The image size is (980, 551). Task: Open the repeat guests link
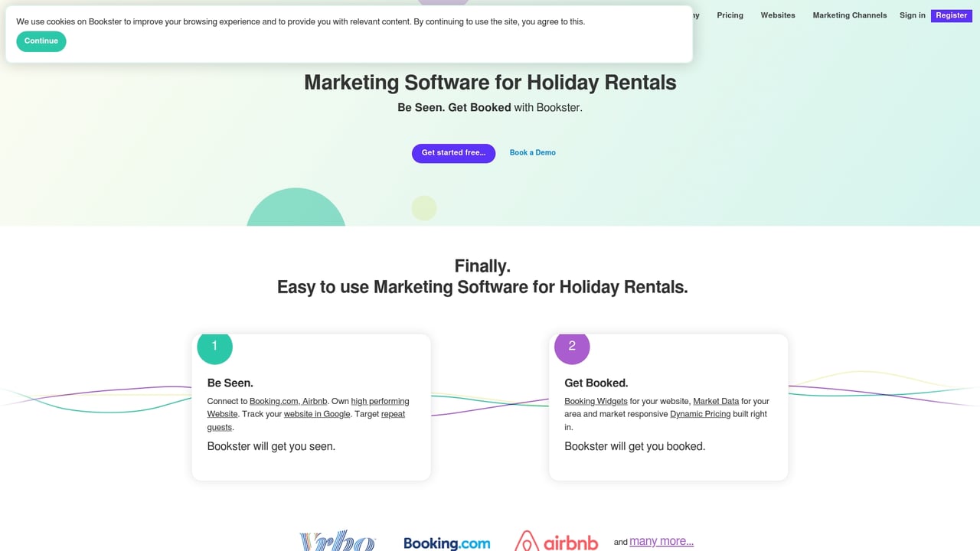[392, 413]
